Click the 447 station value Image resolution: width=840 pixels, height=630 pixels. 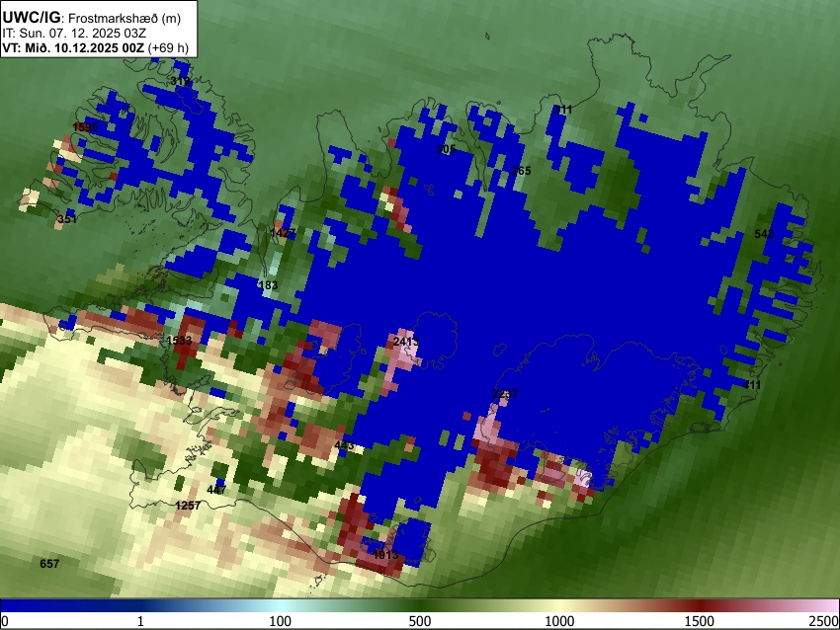click(216, 489)
